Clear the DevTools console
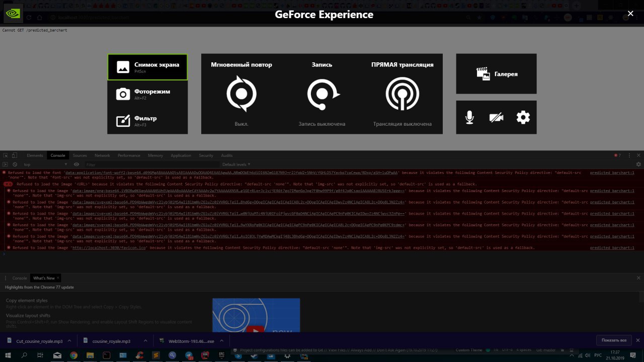644x362 pixels. [15, 164]
